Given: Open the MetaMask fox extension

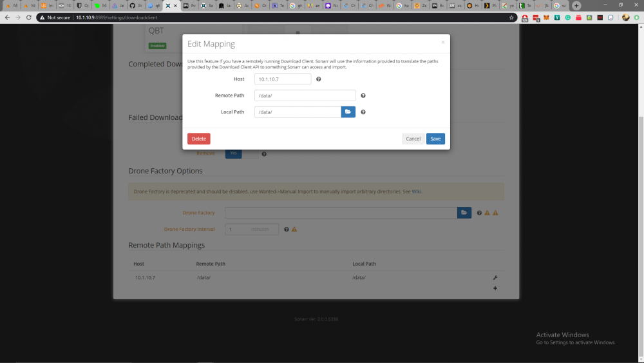Looking at the screenshot, I should [546, 17].
